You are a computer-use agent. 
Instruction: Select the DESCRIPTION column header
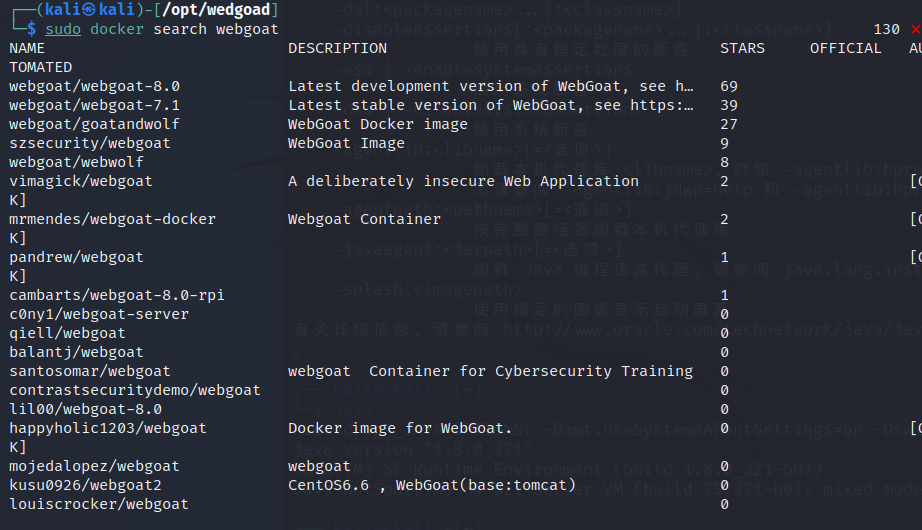tap(338, 48)
